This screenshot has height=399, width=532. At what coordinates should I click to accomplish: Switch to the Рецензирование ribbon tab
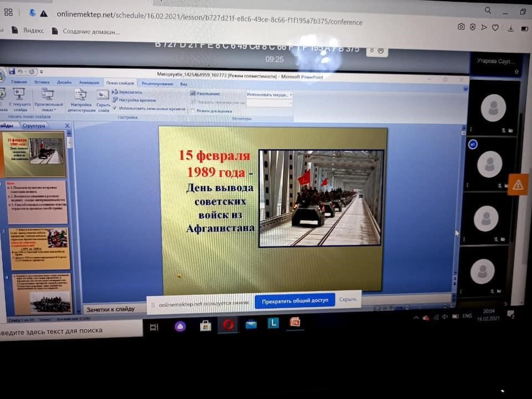click(157, 84)
